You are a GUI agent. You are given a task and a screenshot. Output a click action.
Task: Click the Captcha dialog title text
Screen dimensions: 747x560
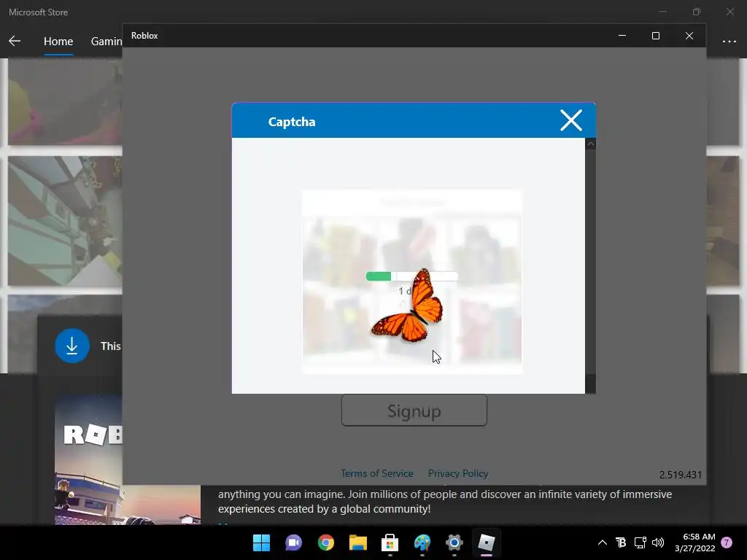292,122
